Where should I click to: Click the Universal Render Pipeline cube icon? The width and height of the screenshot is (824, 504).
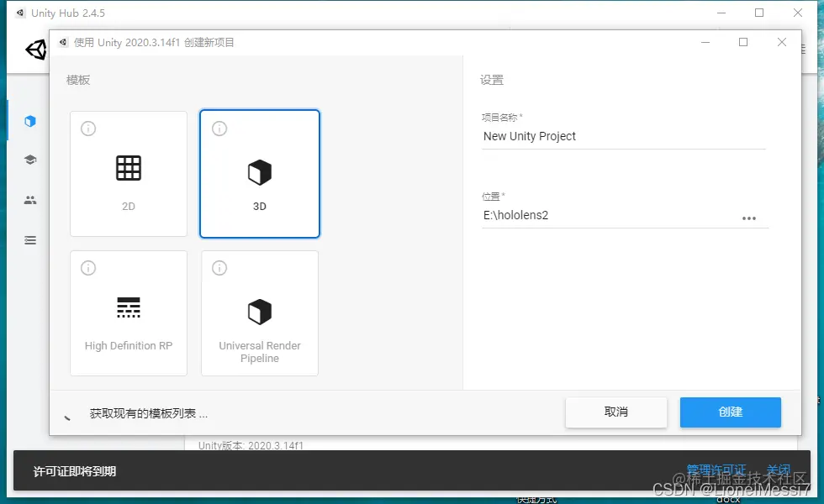260,312
